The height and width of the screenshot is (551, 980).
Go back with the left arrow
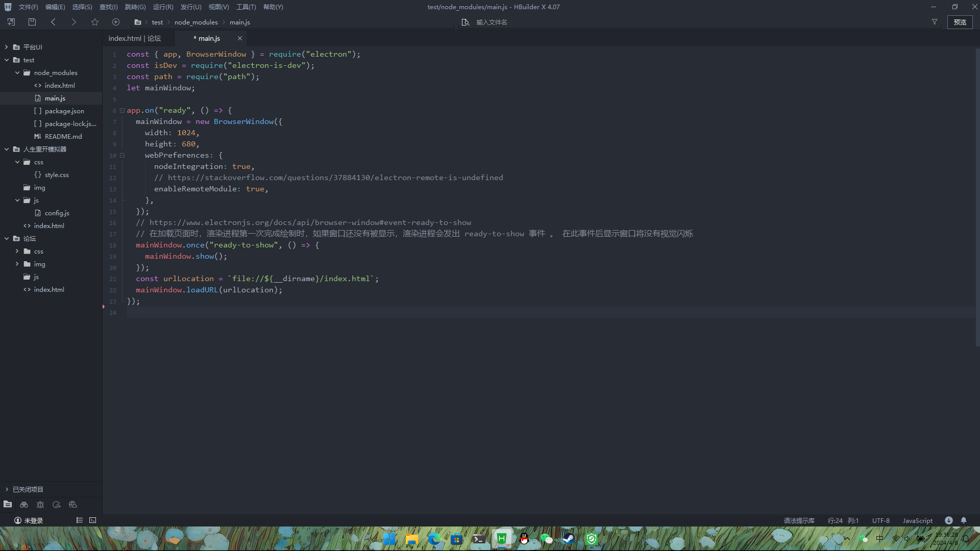(x=54, y=22)
